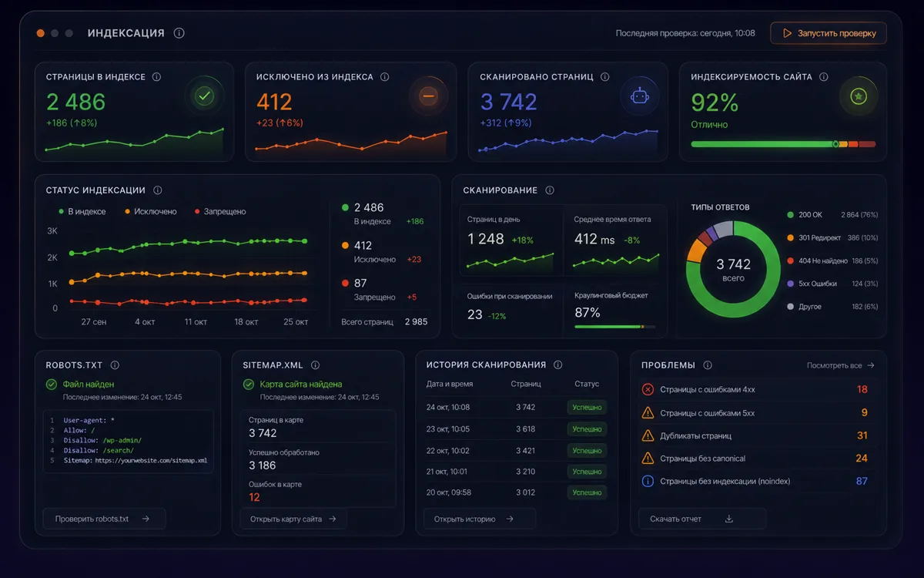This screenshot has width=924, height=578.
Task: Click the robot icon in Сканировано страниц card
Action: click(640, 96)
